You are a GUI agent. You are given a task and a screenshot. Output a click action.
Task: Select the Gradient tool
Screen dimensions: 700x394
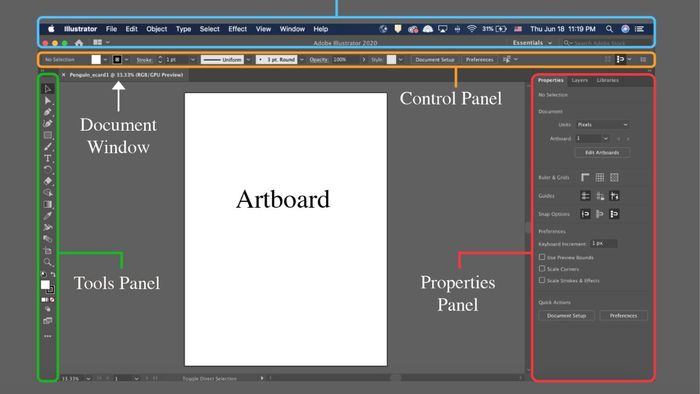[48, 204]
